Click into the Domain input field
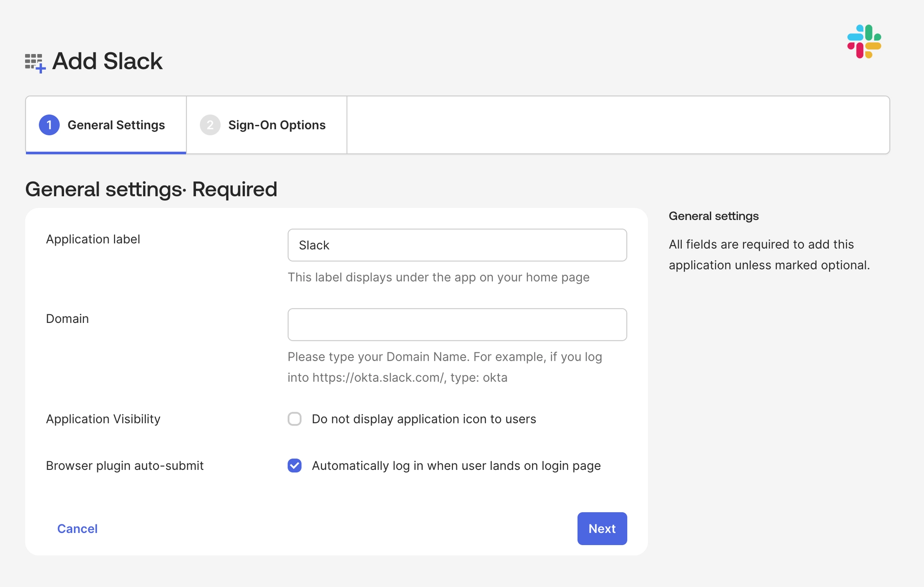This screenshot has width=924, height=587. tap(457, 325)
